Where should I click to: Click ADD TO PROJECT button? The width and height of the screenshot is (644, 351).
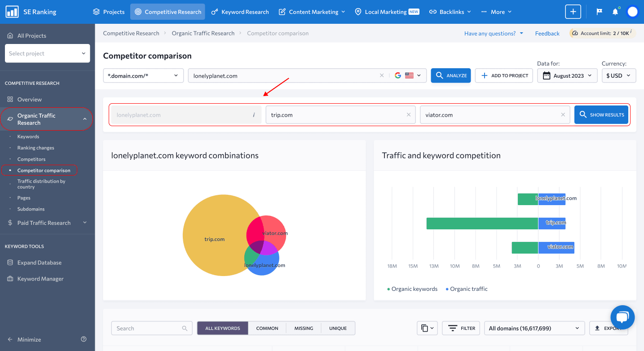point(504,75)
